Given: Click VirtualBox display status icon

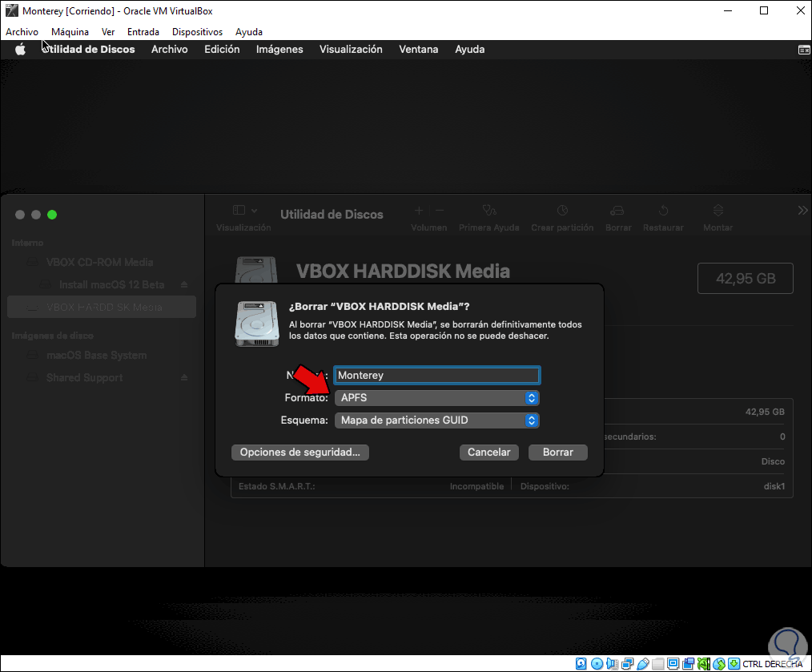Looking at the screenshot, I should pyautogui.click(x=673, y=664).
